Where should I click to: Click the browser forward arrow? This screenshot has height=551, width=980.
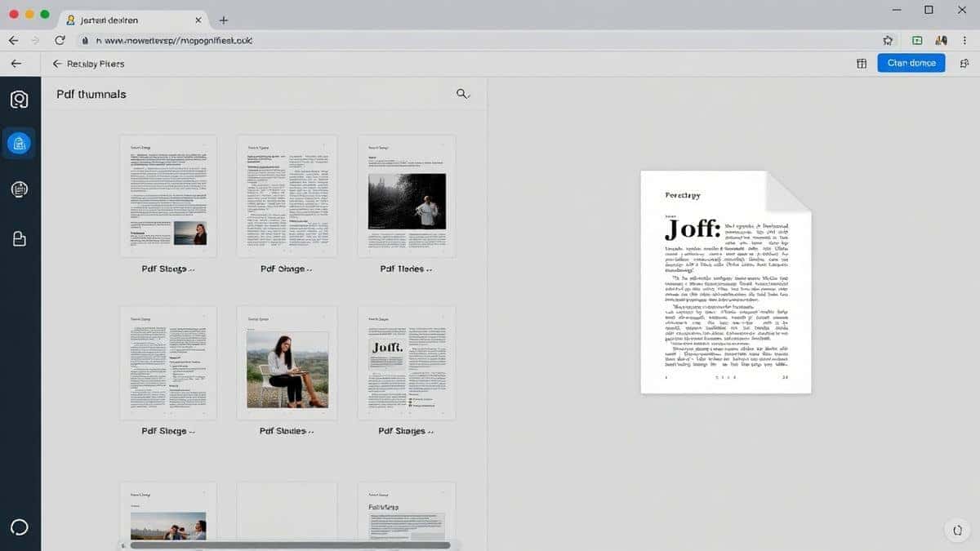35,40
